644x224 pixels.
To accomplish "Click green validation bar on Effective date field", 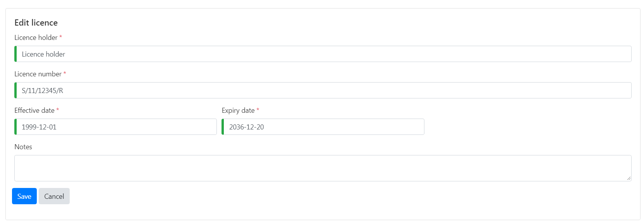I will 15,127.
